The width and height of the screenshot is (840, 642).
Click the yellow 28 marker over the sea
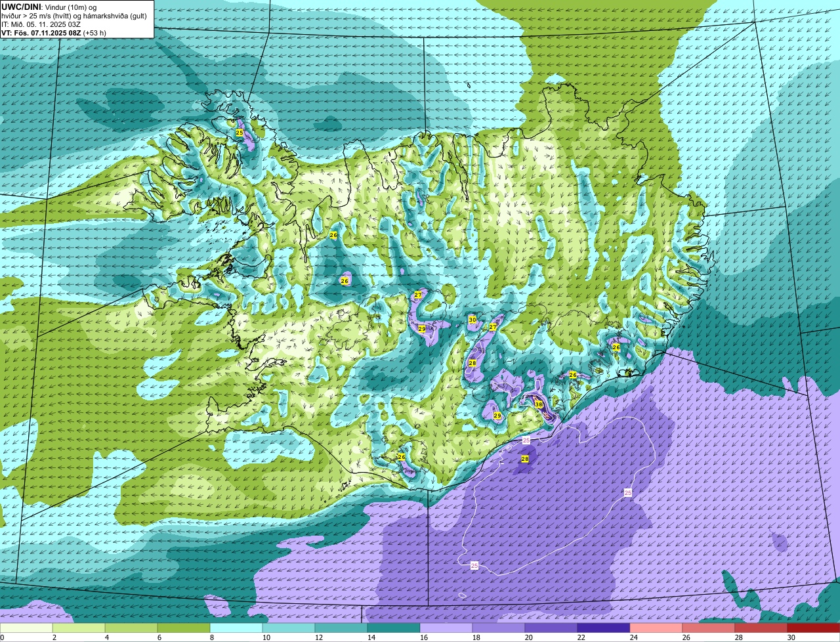[x=525, y=459]
